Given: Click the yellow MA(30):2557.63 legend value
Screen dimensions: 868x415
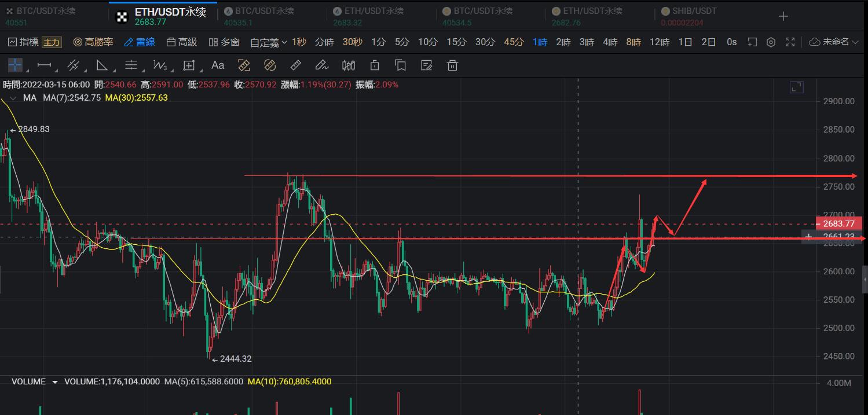Looking at the screenshot, I should 136,98.
